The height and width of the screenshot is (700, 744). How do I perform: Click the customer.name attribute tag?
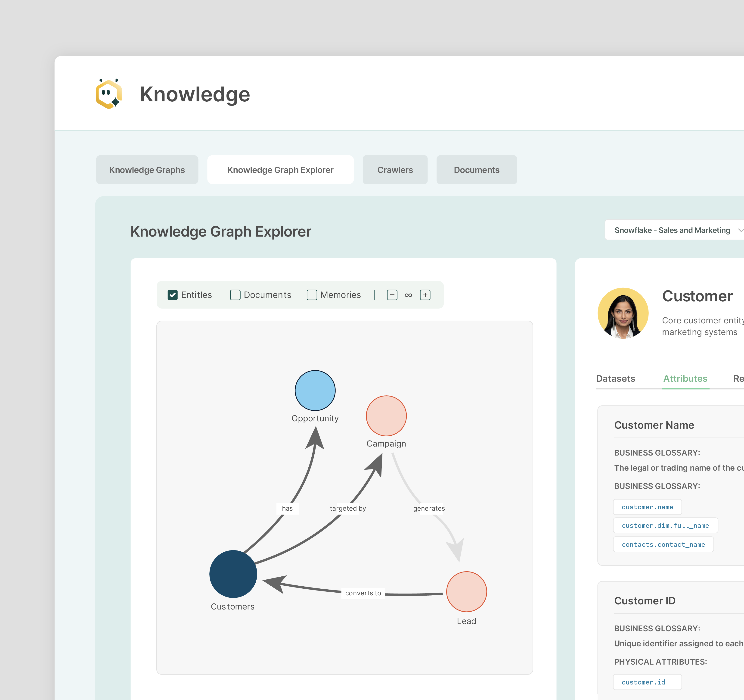click(648, 507)
